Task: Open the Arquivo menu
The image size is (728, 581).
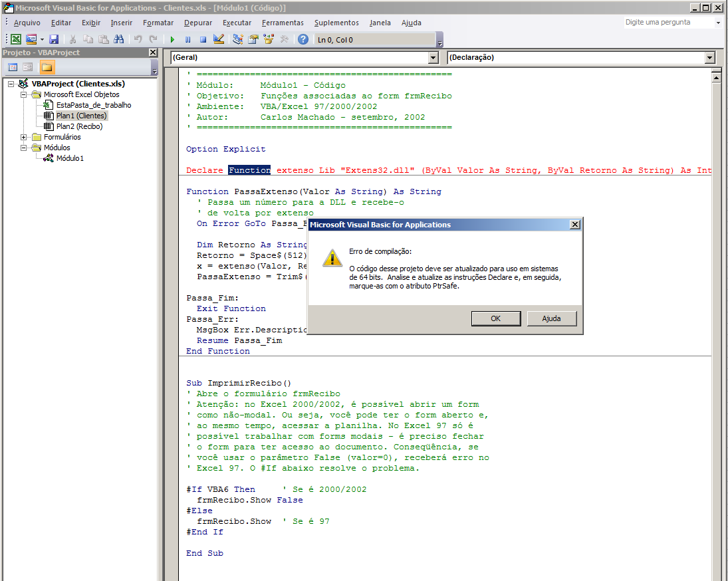Action: point(27,23)
